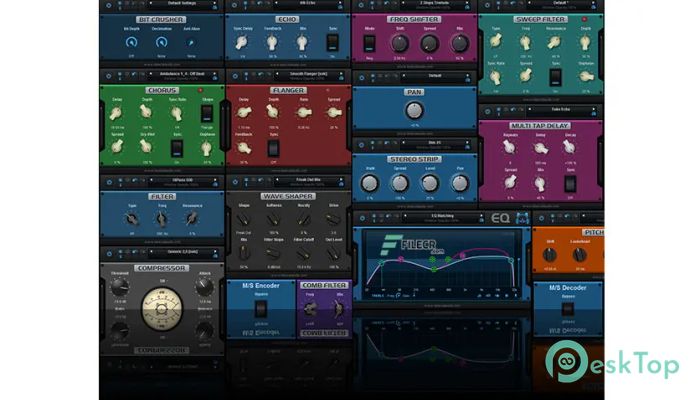700x400 pixels.
Task: Open the Multi Tap Delay settings gear icon
Action: (488, 111)
